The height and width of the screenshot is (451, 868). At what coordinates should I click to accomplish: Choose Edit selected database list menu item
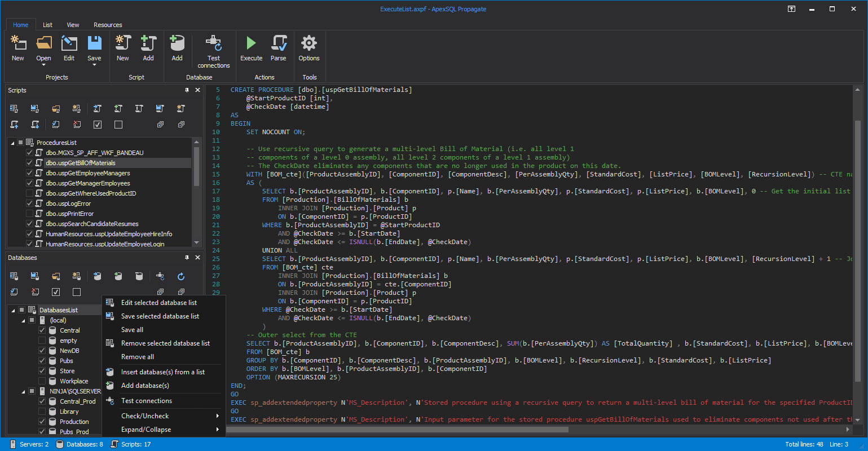coord(164,303)
